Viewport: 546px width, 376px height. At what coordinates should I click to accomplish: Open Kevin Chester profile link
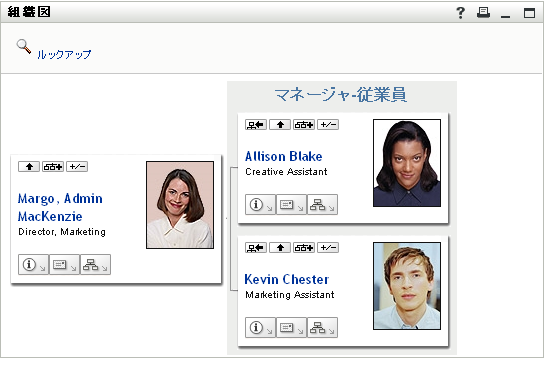click(x=287, y=279)
